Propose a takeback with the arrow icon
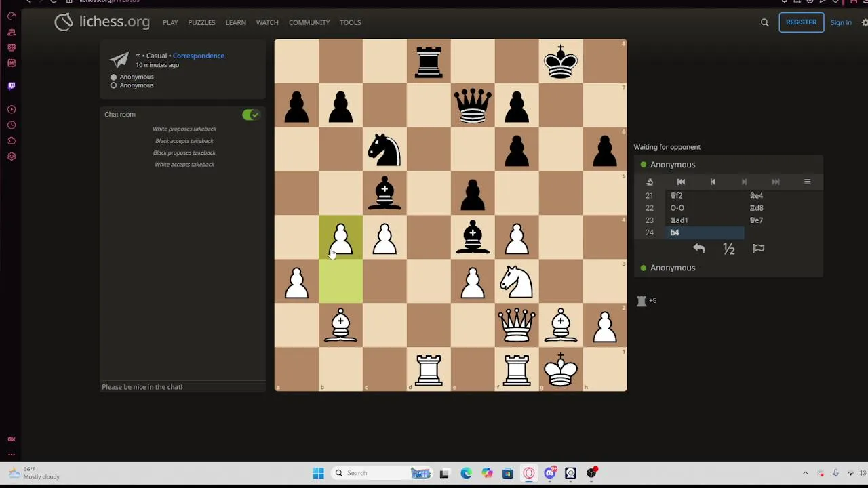 (x=699, y=249)
